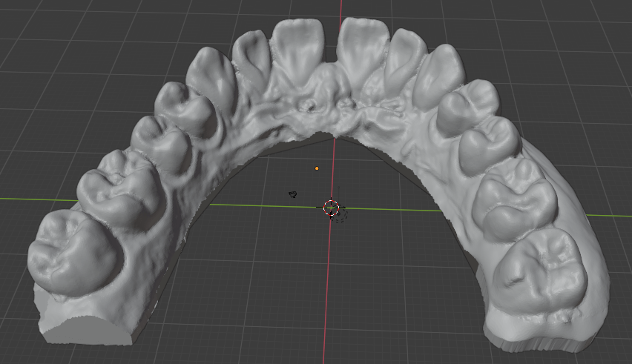Select the small black camera object
Screen dimensions: 632x364
pos(293,194)
